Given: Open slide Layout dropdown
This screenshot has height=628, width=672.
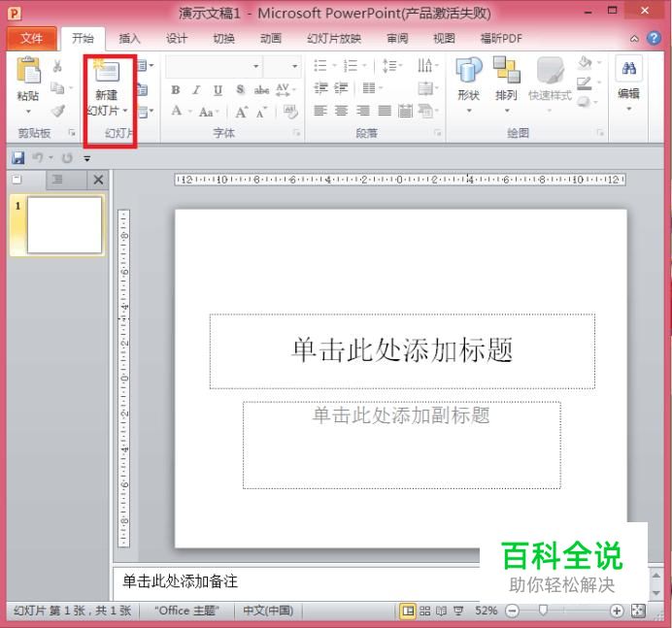Looking at the screenshot, I should pos(146,66).
